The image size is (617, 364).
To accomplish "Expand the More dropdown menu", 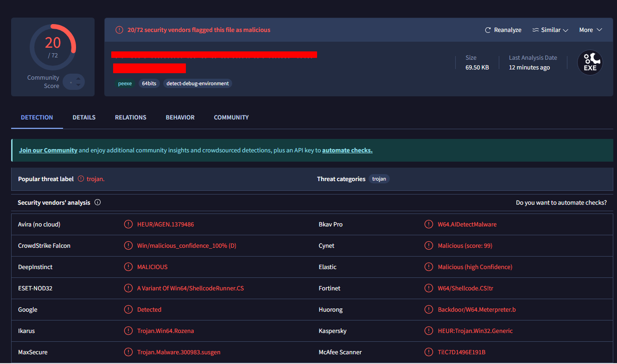I will pyautogui.click(x=591, y=30).
